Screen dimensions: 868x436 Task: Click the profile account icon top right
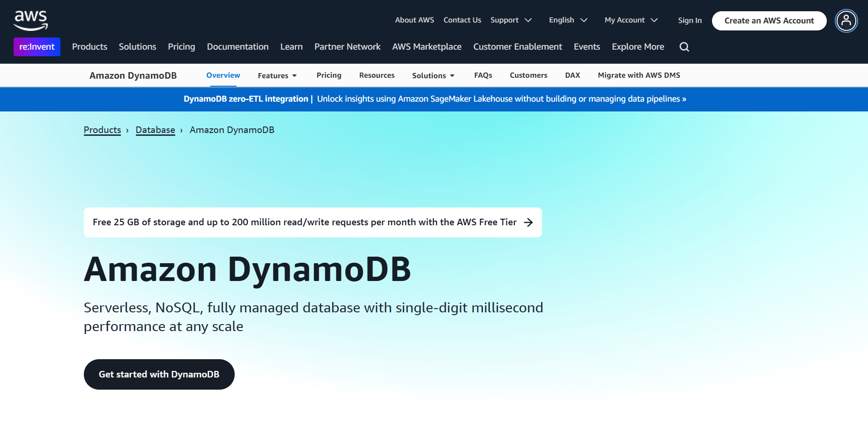pos(846,21)
